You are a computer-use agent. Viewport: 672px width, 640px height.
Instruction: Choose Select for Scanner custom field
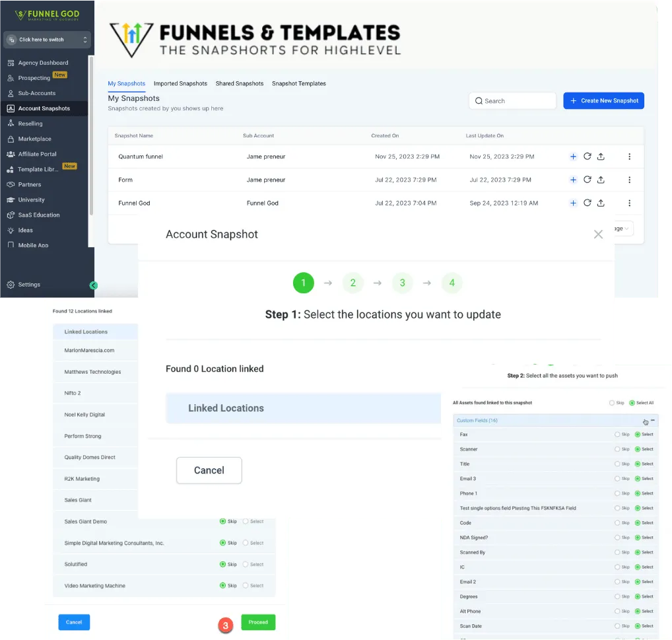(x=638, y=449)
